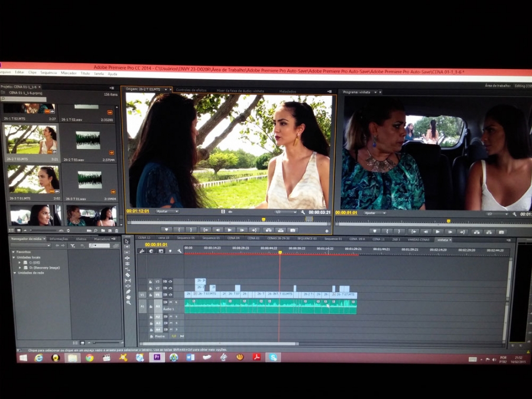
Task: Select the Selection arrow tool in tools panel
Action: click(127, 242)
